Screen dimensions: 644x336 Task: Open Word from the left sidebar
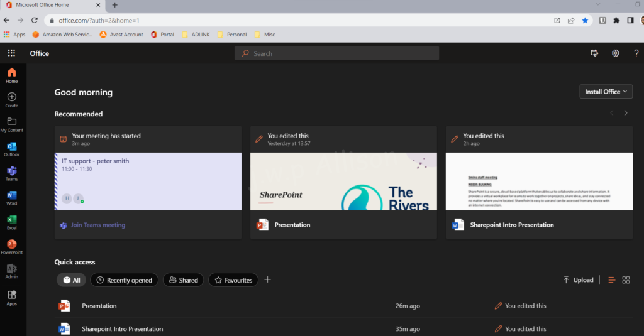click(x=11, y=198)
